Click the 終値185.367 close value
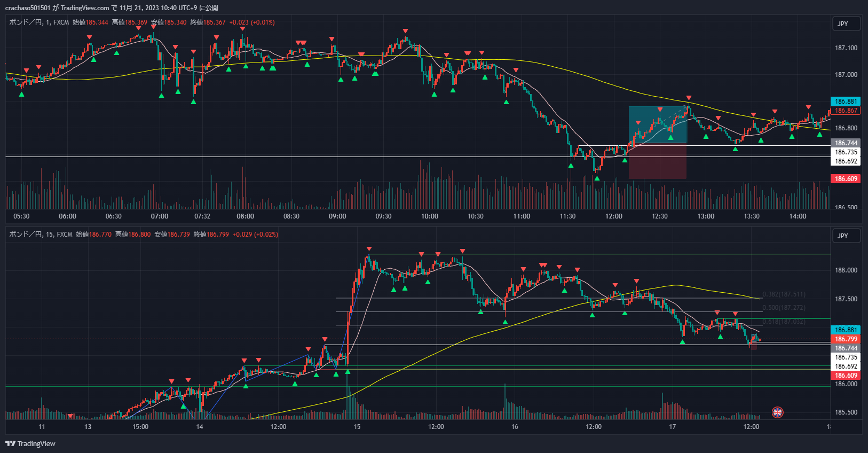The image size is (868, 453). pos(208,22)
